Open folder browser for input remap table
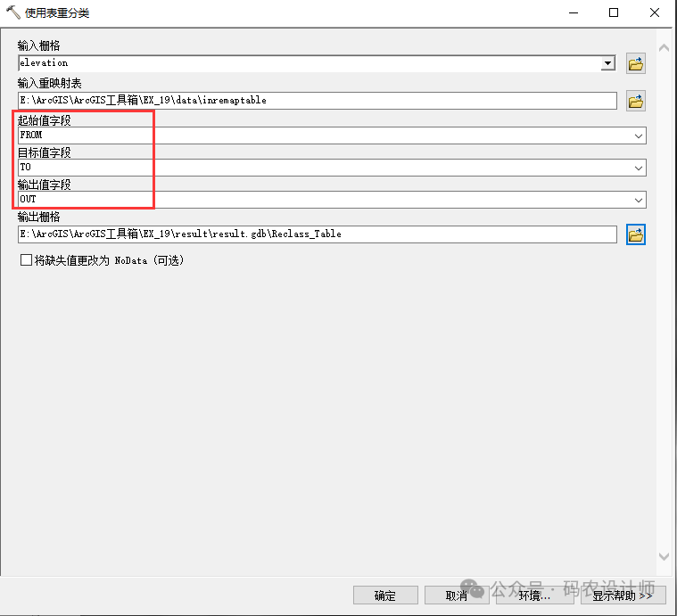Viewport: 677px width, 616px height. [x=635, y=101]
